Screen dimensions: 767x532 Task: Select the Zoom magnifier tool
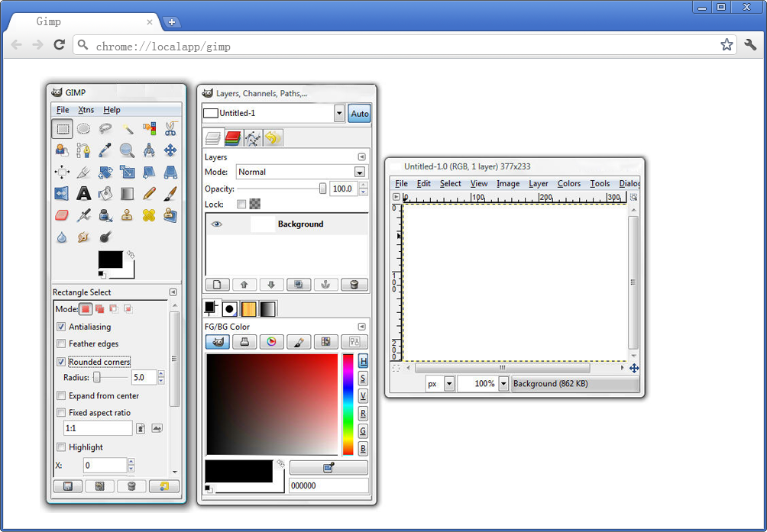click(x=127, y=150)
